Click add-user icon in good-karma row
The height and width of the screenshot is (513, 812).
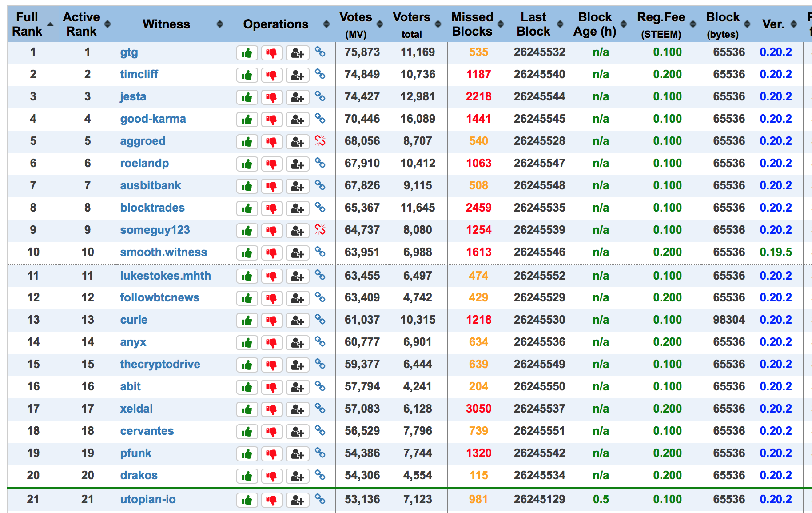297,120
